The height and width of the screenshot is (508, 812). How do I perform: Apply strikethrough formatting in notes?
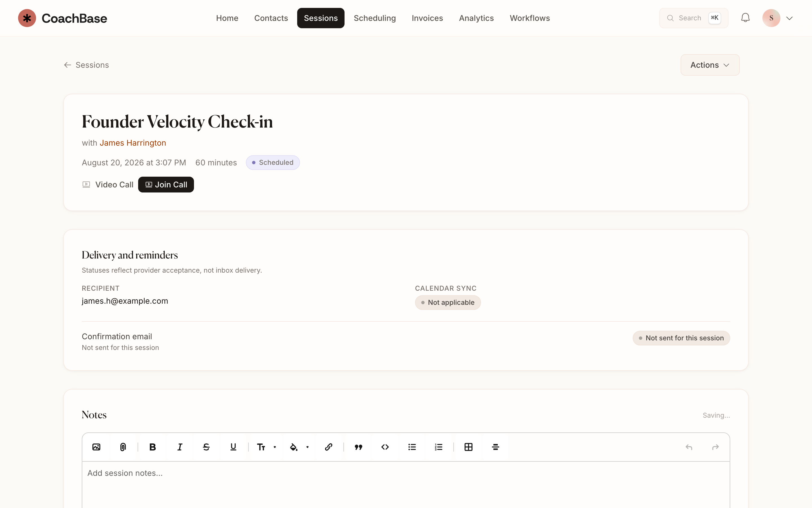pos(206,447)
